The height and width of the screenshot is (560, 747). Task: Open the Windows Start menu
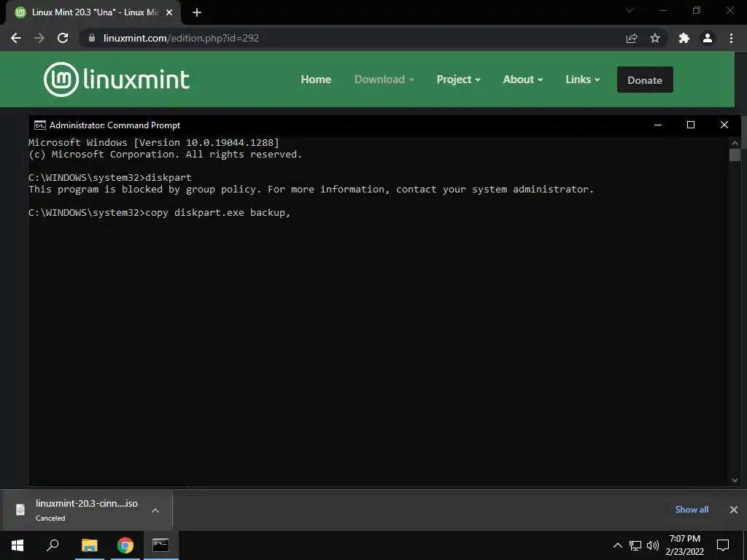(x=18, y=545)
